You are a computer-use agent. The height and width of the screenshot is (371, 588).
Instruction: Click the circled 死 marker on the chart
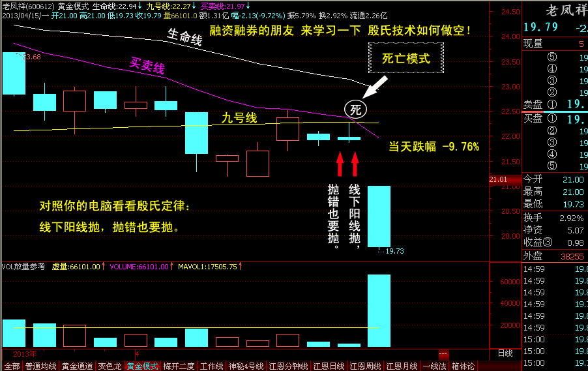(355, 110)
